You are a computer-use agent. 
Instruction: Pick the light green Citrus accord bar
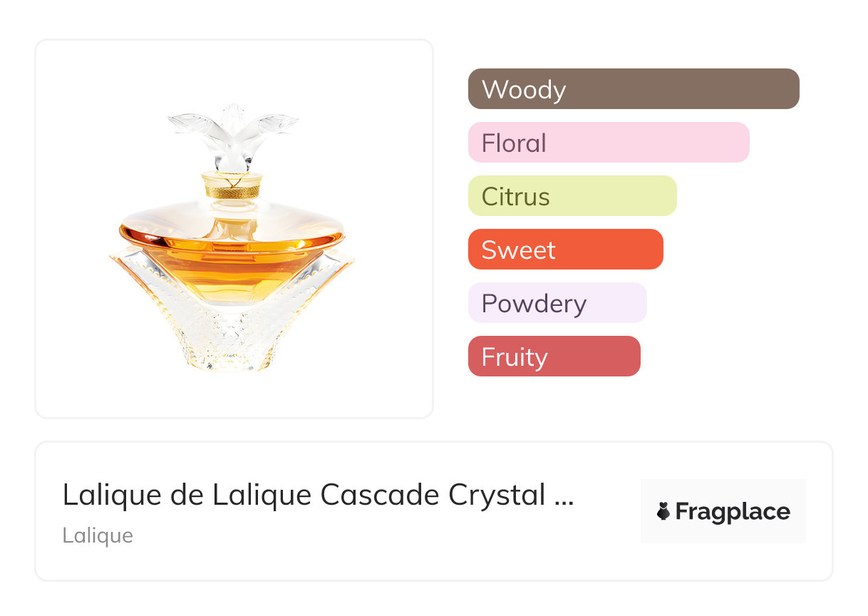pyautogui.click(x=572, y=196)
